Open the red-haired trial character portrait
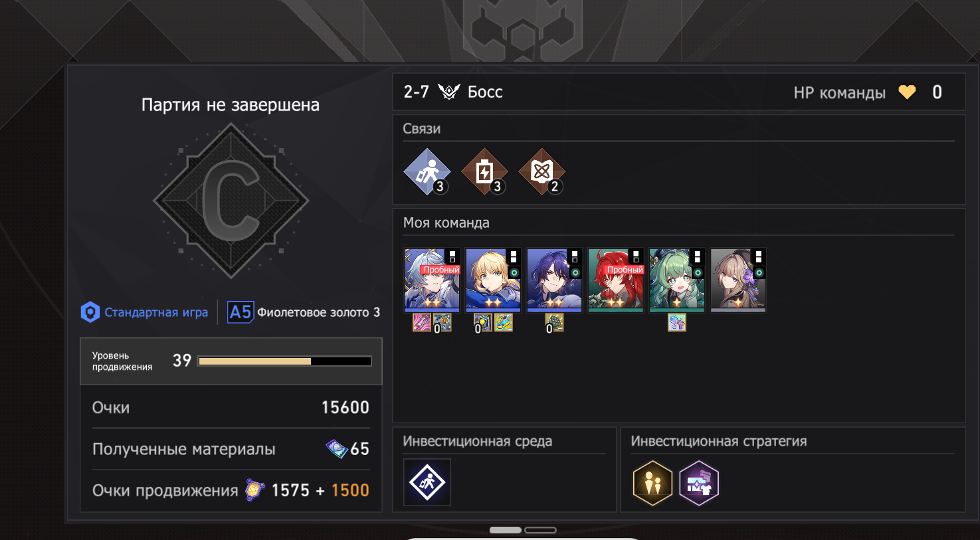 [x=615, y=280]
